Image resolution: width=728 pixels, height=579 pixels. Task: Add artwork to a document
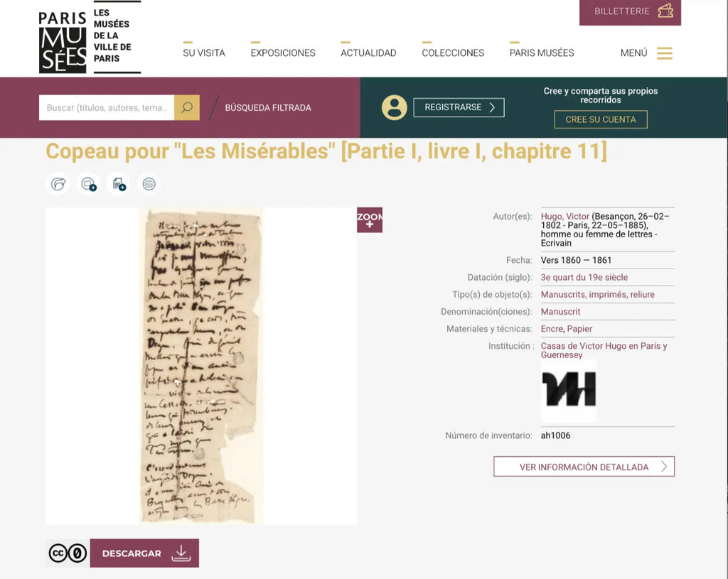(x=119, y=184)
